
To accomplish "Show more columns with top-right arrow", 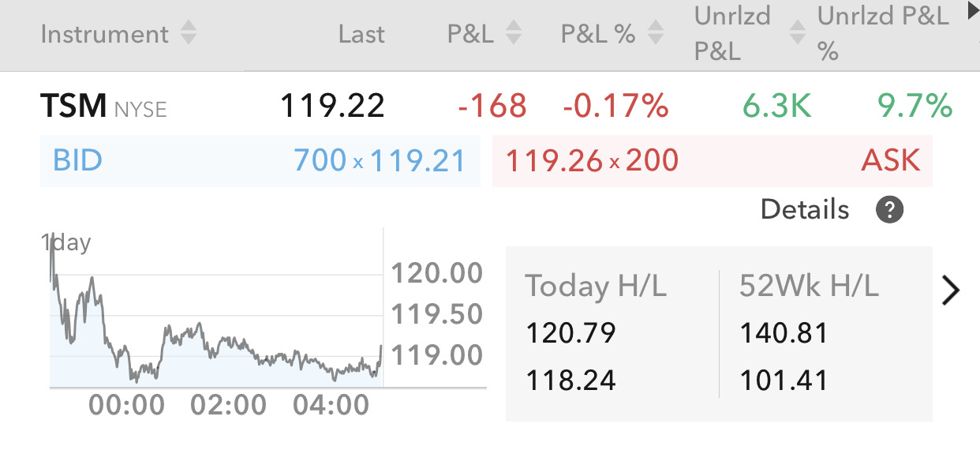I will click(x=972, y=11).
